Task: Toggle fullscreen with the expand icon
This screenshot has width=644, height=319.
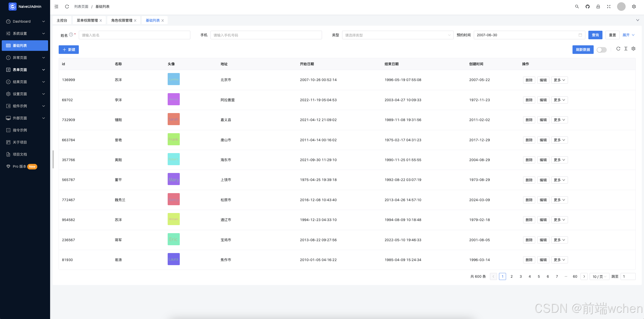Action: point(609,7)
